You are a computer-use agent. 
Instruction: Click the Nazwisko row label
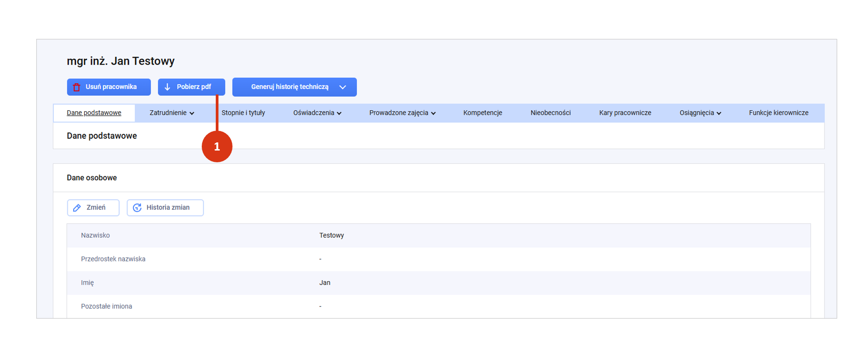pos(95,236)
